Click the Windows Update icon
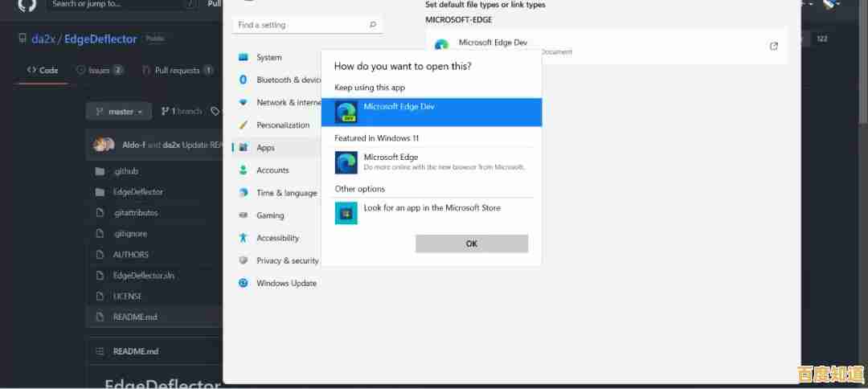The height and width of the screenshot is (389, 868). pos(244,283)
